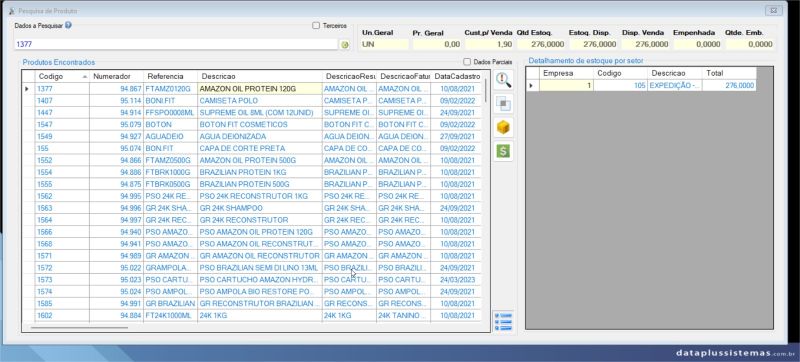Screen dimensions: 800x362
Task: Select the PSO BRAZILIAN SEMI DI LINO 13ML cell
Action: (260, 268)
